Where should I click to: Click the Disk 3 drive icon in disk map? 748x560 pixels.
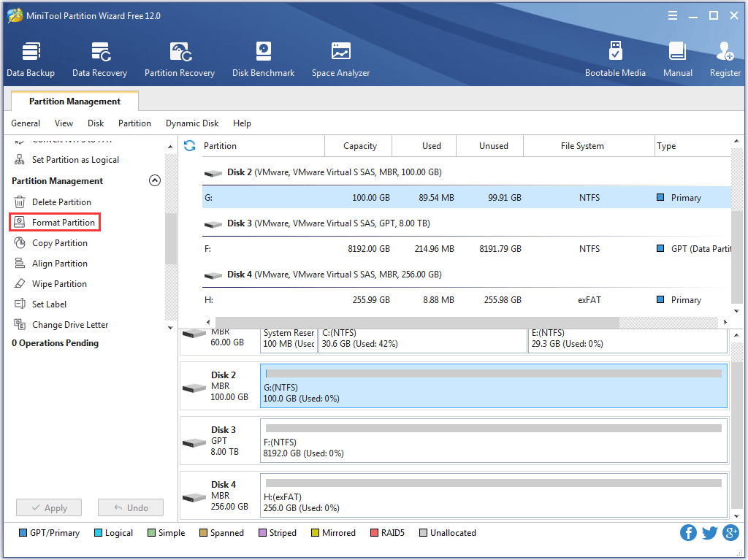point(194,442)
